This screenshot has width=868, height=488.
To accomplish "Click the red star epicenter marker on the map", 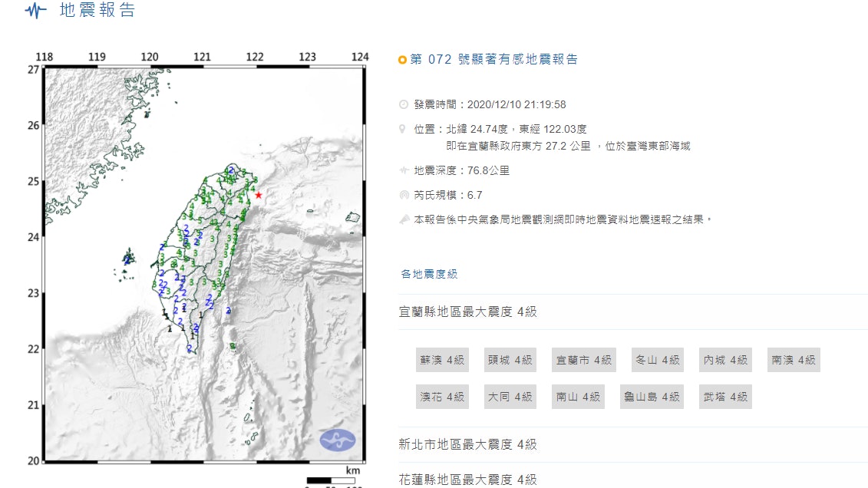I will point(259,195).
